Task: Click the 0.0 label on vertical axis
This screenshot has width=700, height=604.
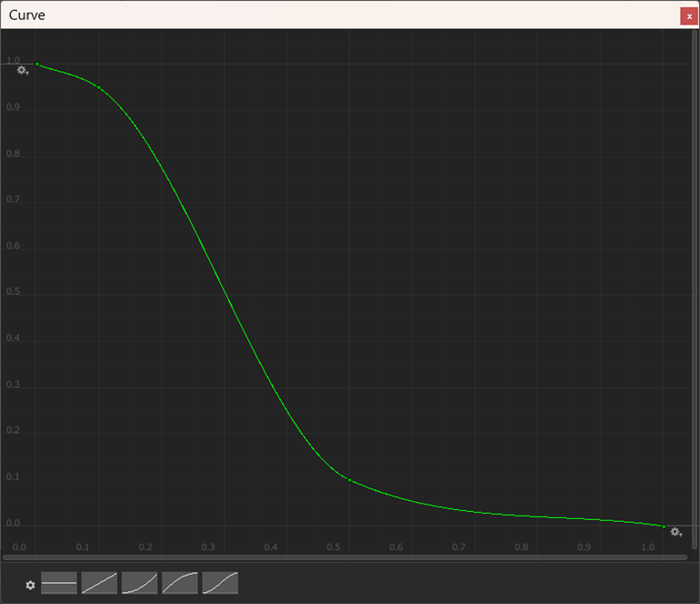Action: (x=13, y=524)
